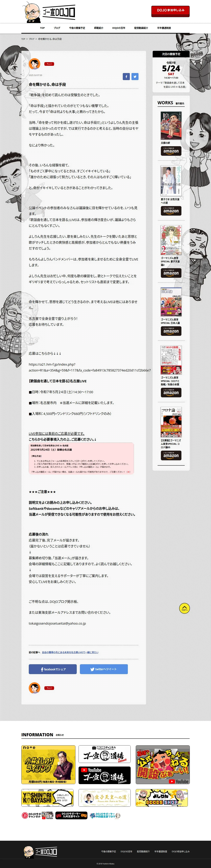The width and height of the screenshot is (211, 868).
Task: Open the 今後の開催予定 navigation item
Action: point(77,28)
